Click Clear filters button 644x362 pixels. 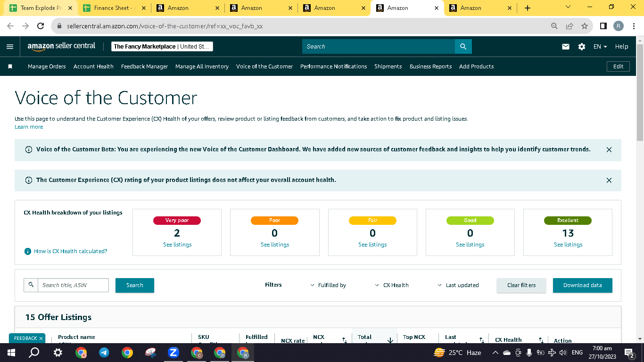point(521,285)
